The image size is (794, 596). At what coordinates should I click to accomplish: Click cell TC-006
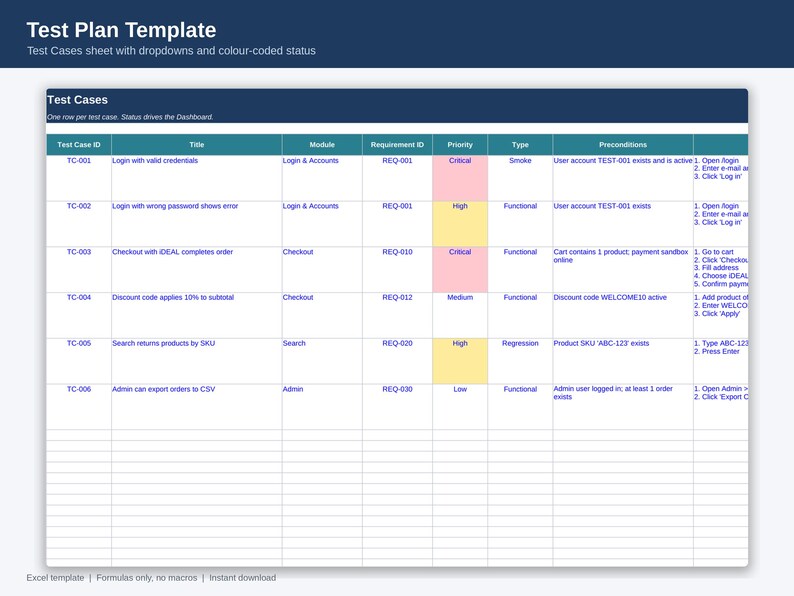(79, 407)
